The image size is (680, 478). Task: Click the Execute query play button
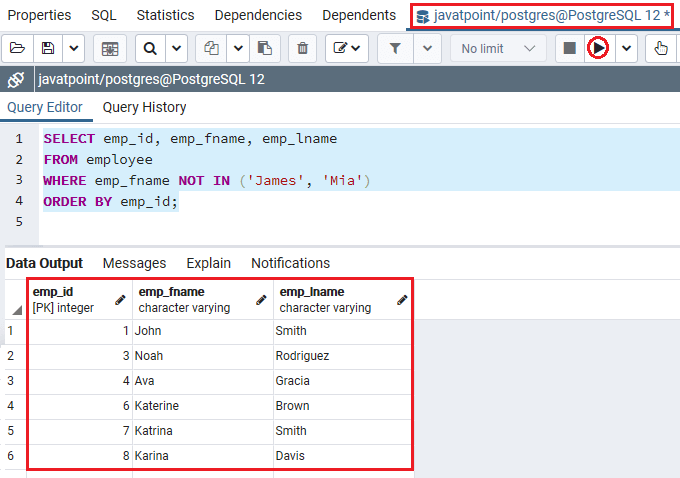(x=598, y=48)
